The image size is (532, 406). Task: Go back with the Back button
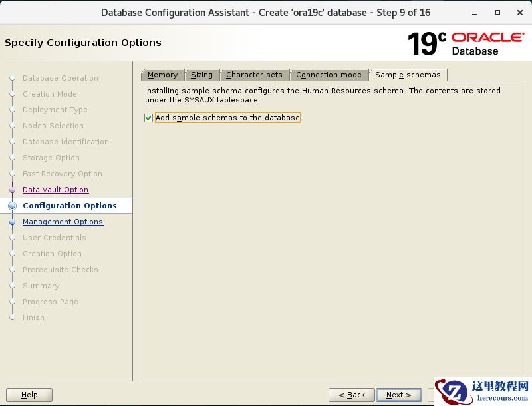point(352,395)
